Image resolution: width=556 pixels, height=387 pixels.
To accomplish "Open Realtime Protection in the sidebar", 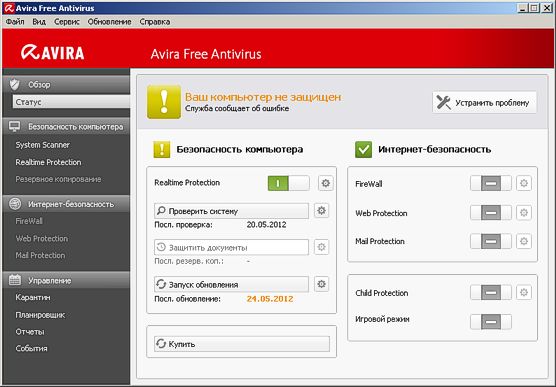I will (48, 162).
